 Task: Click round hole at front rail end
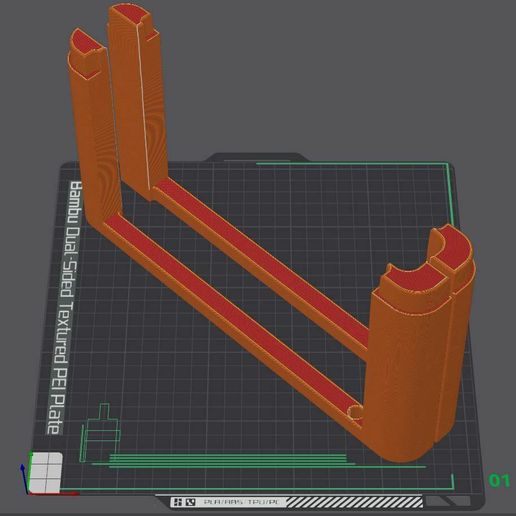[355, 412]
